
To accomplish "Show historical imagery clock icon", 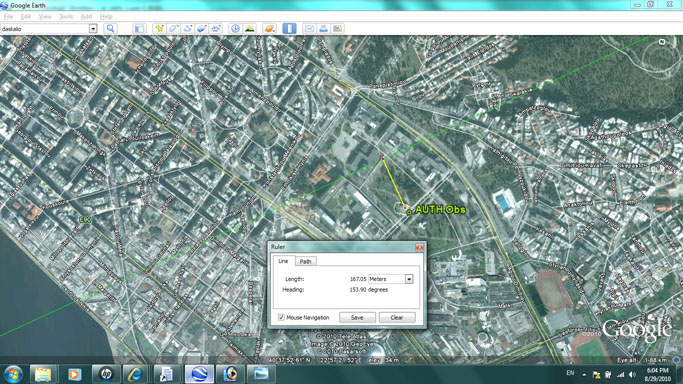I will [x=235, y=29].
